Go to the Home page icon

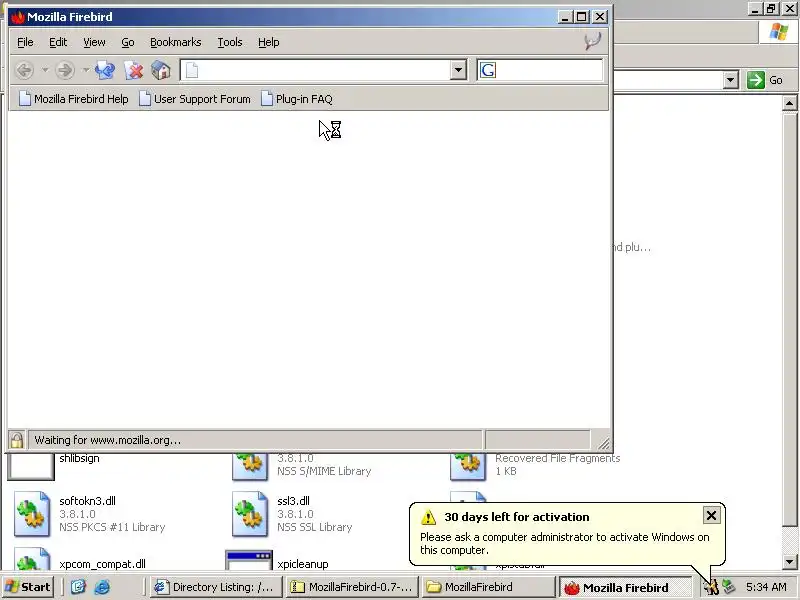coord(161,70)
